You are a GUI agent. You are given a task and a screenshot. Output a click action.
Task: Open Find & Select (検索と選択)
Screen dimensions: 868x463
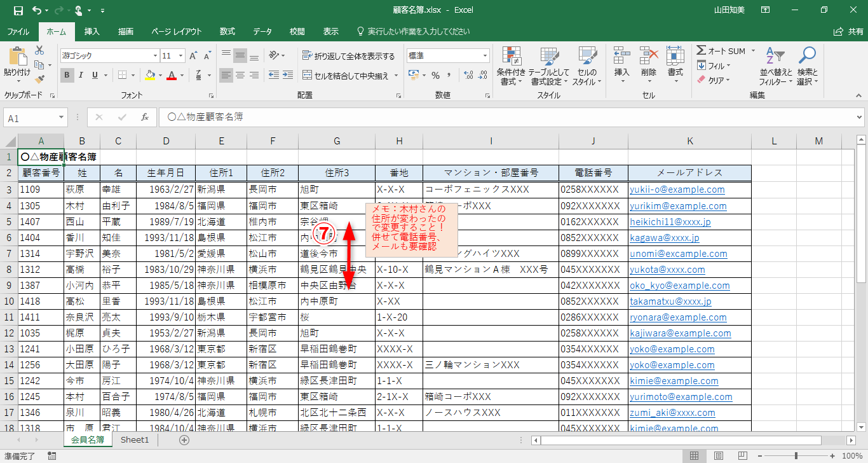[807, 66]
